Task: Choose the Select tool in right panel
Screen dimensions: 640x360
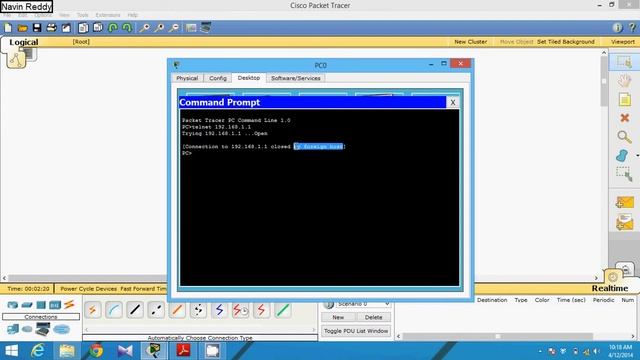Action: point(624,62)
